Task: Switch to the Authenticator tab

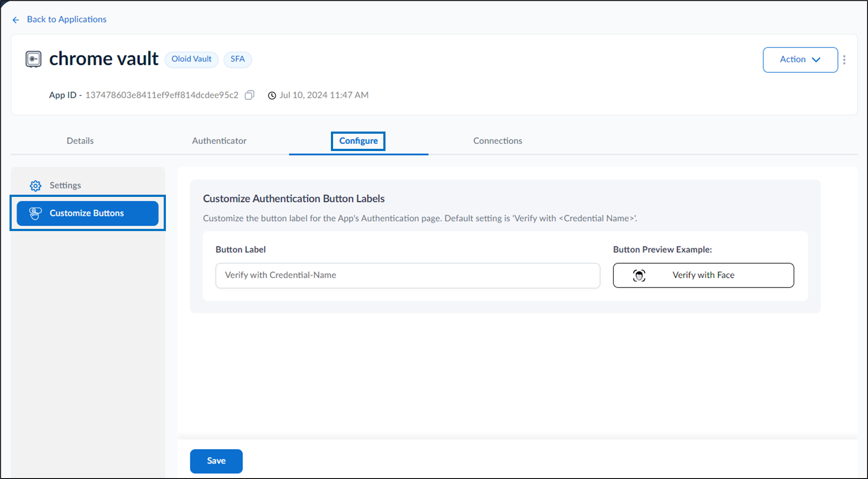Action: [219, 141]
